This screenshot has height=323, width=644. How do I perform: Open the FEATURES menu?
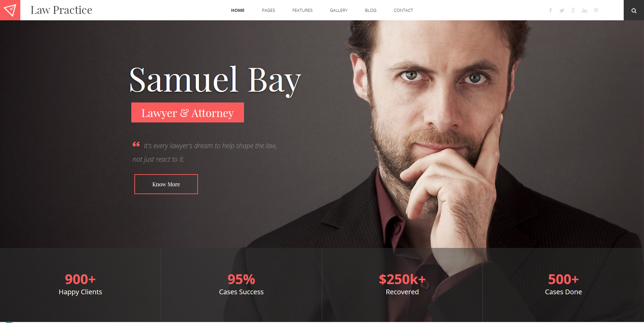[x=302, y=10]
